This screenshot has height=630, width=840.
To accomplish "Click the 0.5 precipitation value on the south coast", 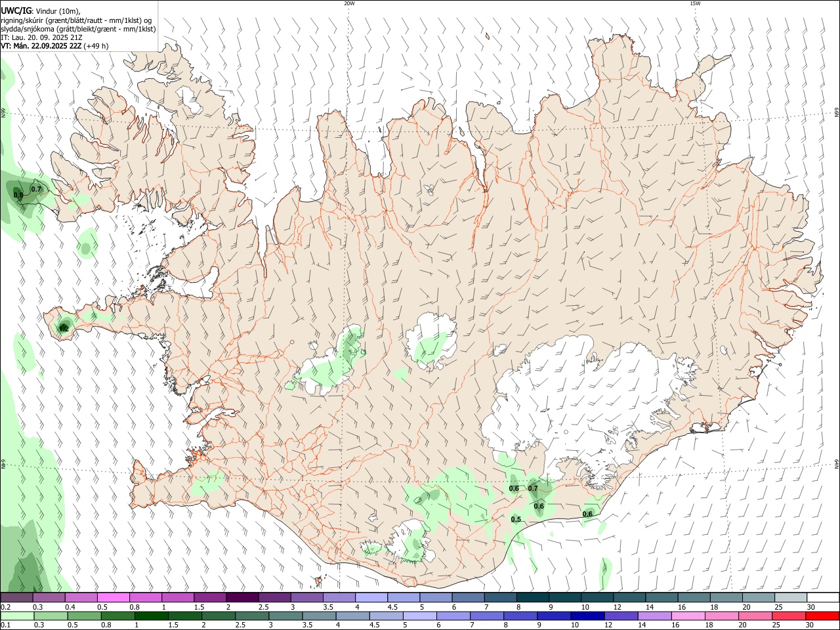I will [x=516, y=520].
